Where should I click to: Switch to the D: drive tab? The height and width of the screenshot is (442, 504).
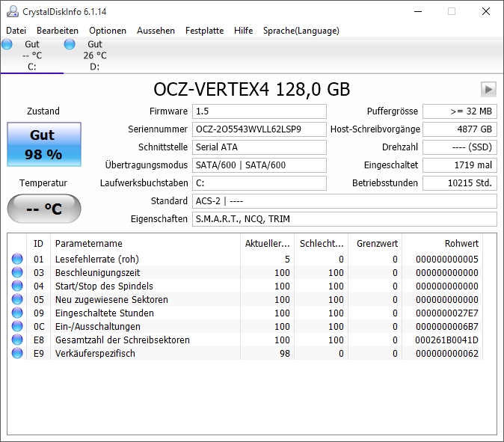point(94,55)
